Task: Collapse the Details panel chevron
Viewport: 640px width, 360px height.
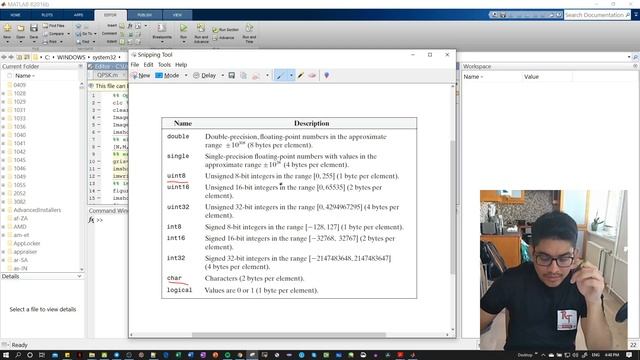Action: point(79,276)
